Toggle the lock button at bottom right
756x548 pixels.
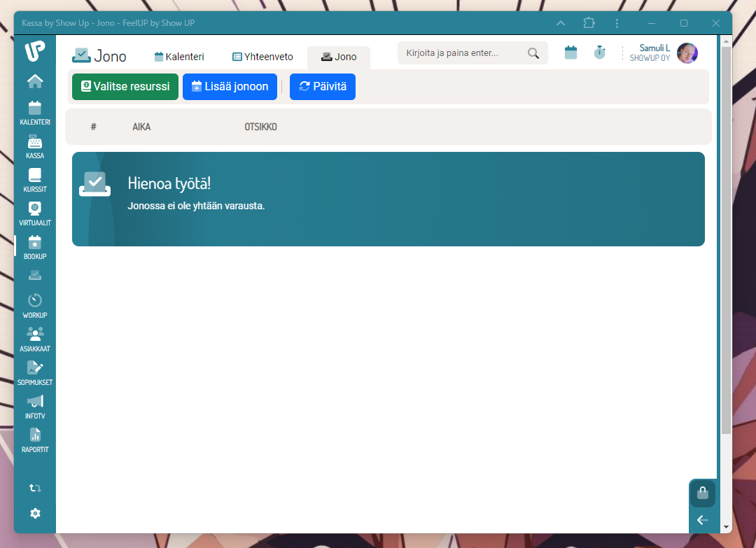pyautogui.click(x=703, y=493)
